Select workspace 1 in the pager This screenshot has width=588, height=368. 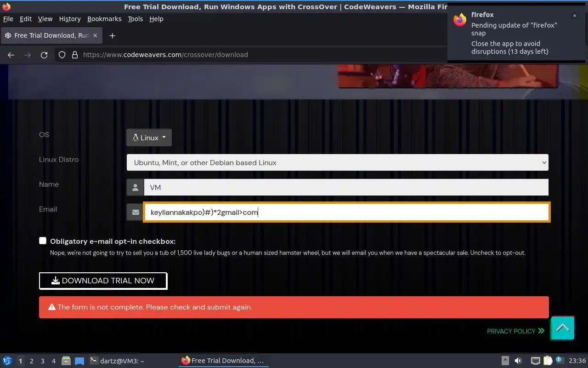[x=20, y=361]
